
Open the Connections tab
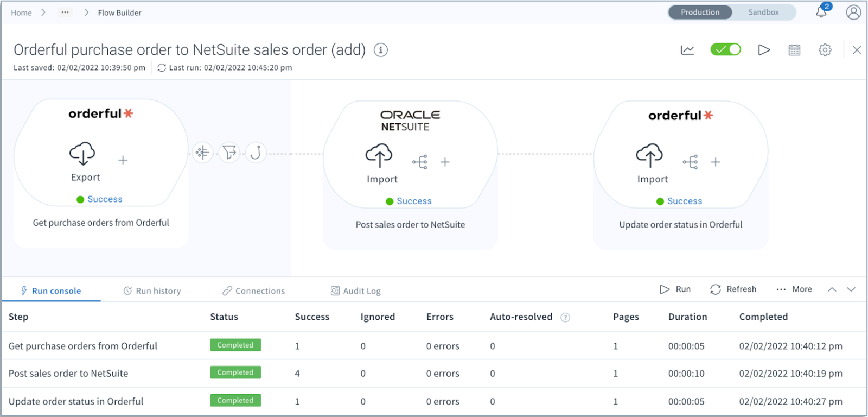coord(253,291)
